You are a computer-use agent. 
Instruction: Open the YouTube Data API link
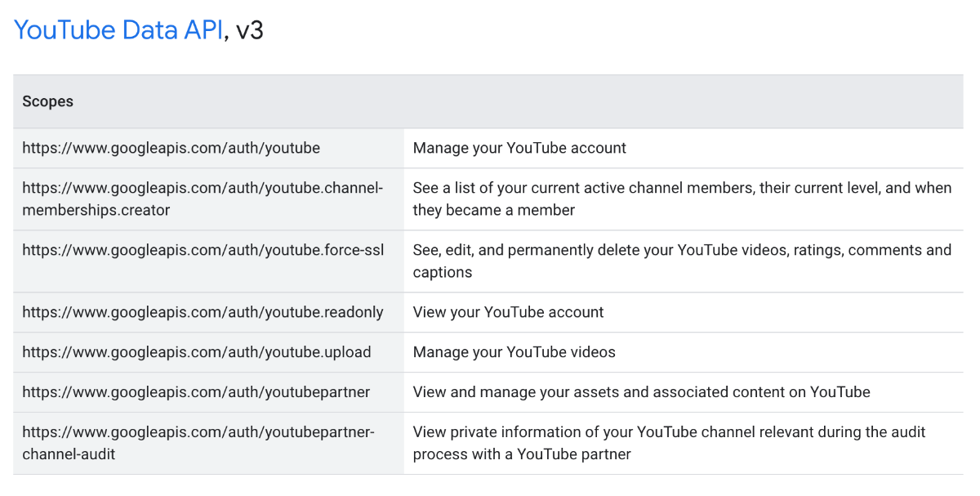point(118,30)
